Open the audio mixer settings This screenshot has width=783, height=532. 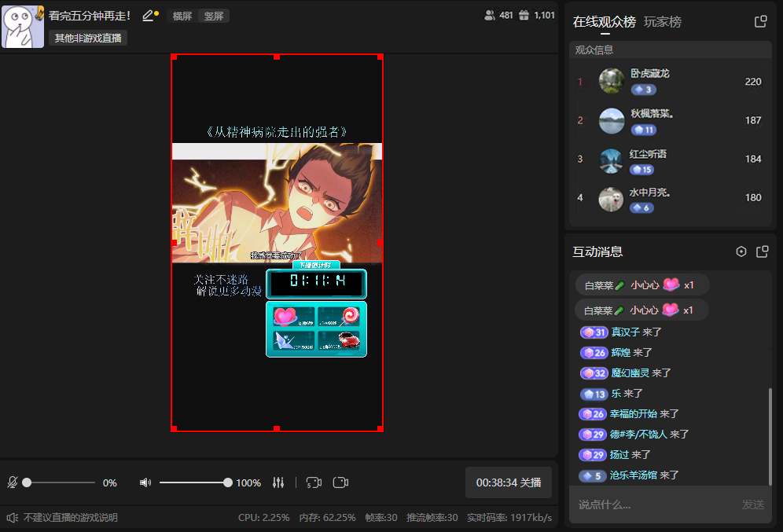pos(278,482)
